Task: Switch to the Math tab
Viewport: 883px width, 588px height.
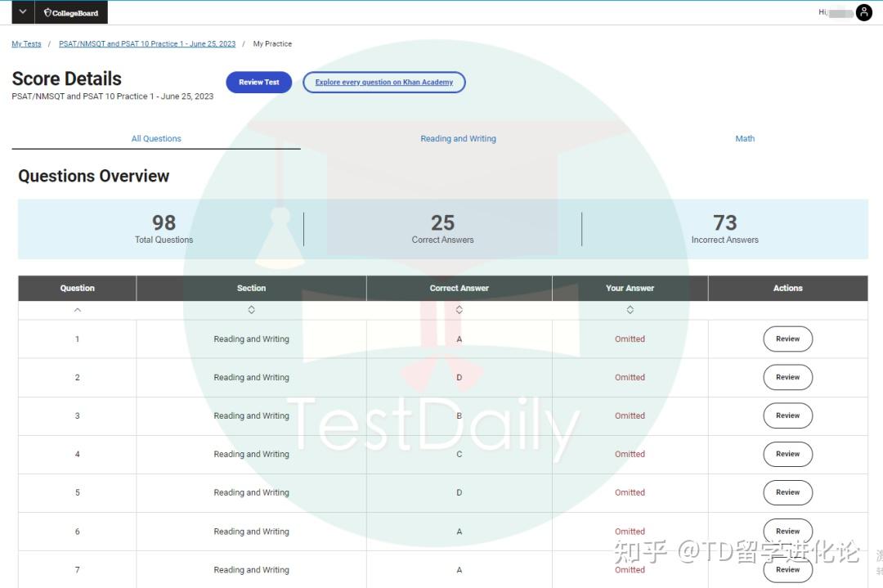Action: tap(745, 138)
